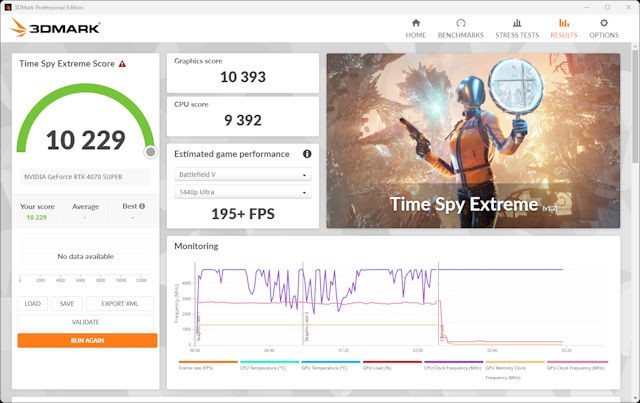Click the 3DMark app icon in title bar
The image size is (640, 403).
(7, 7)
